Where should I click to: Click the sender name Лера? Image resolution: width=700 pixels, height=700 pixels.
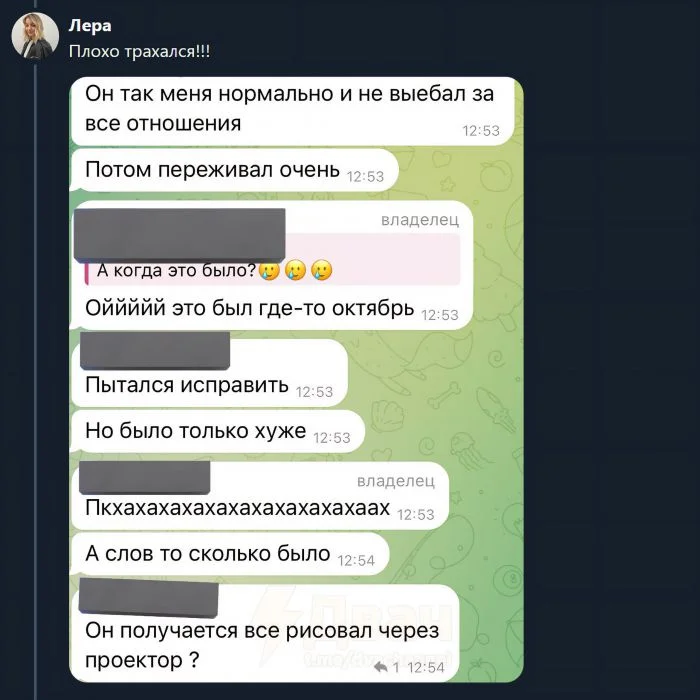90,25
